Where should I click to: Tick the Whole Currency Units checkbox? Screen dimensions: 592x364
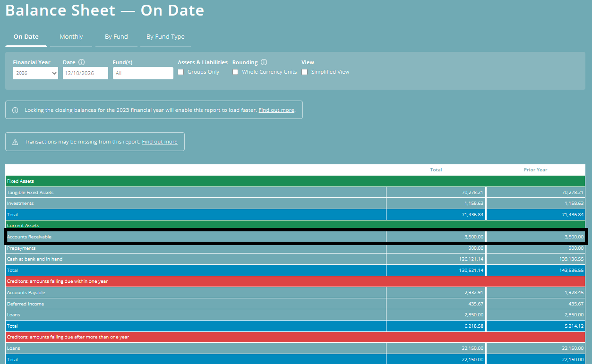235,72
